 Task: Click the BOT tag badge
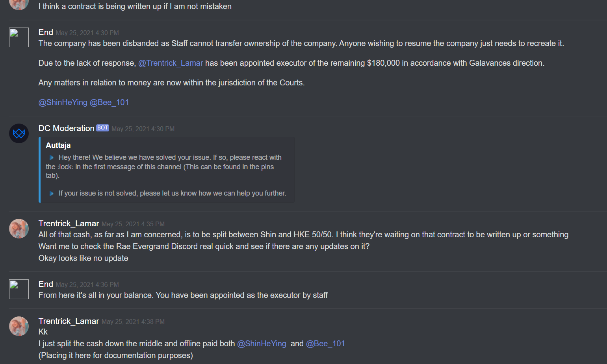(x=102, y=128)
